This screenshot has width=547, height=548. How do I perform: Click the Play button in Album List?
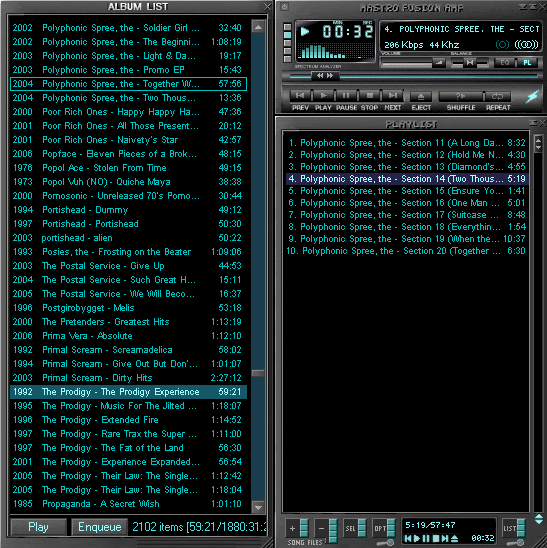[x=38, y=527]
